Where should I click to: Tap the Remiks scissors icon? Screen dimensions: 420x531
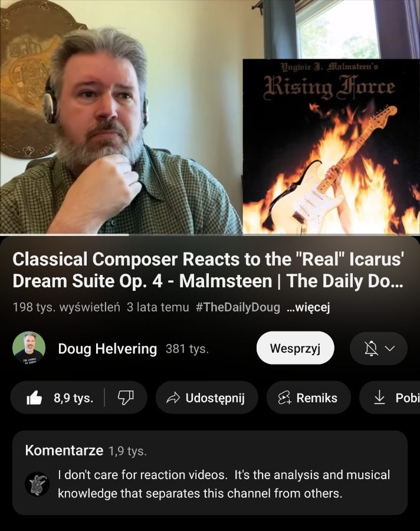(x=284, y=398)
